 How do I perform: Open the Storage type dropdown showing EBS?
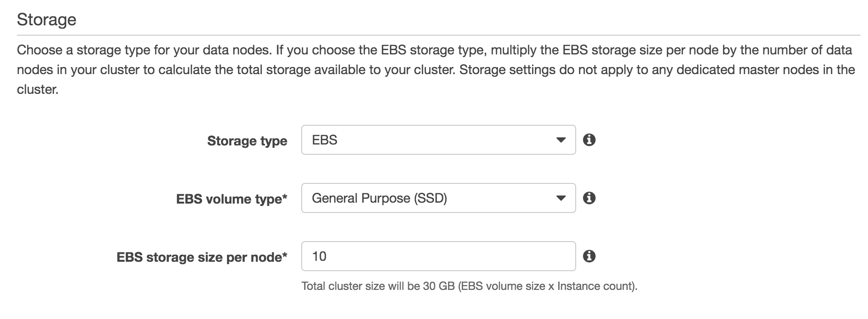click(438, 140)
